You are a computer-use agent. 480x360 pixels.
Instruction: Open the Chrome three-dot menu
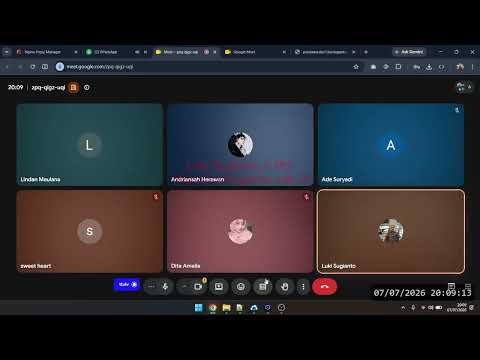click(472, 67)
